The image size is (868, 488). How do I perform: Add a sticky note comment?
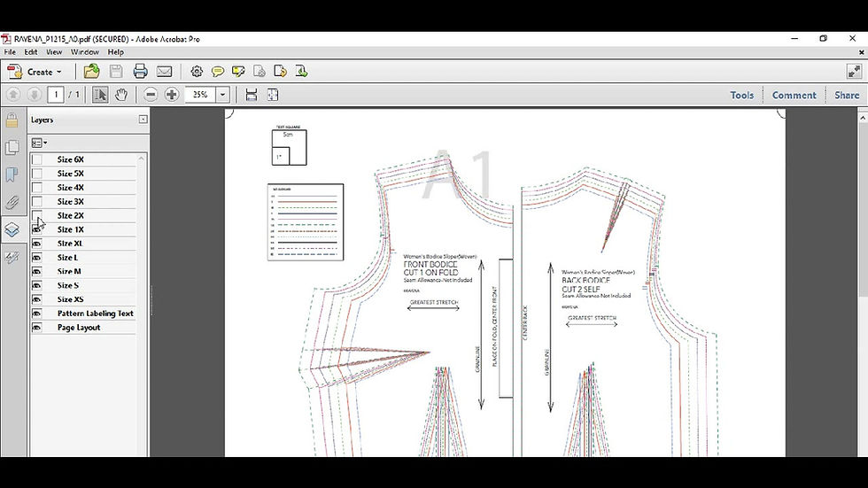point(218,72)
